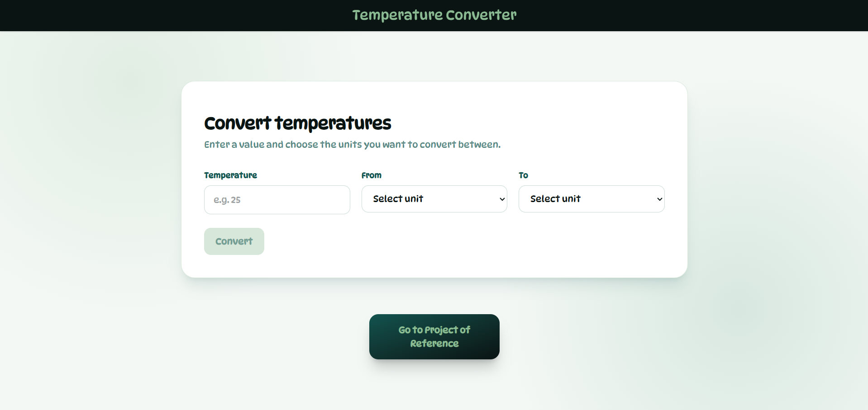Open the From unit dropdown
Image resolution: width=868 pixels, height=410 pixels.
coord(434,199)
